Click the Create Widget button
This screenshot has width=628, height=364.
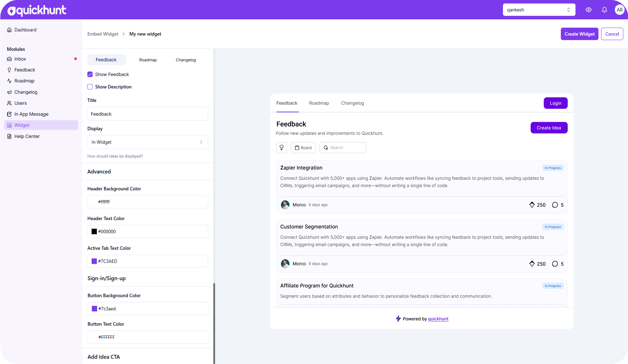pyautogui.click(x=579, y=34)
